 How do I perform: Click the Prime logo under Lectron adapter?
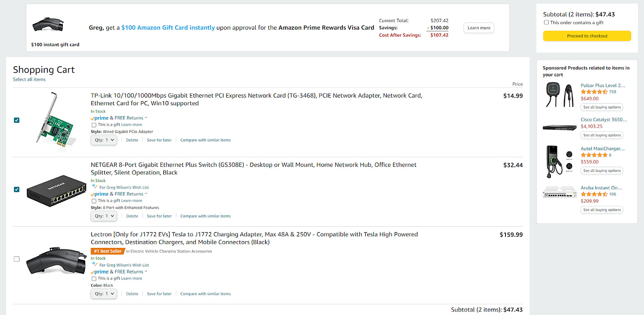tap(100, 272)
